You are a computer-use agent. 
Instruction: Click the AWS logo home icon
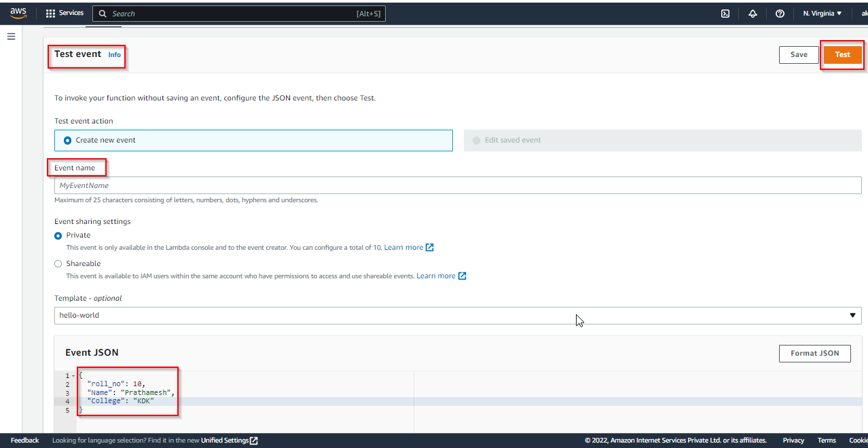click(18, 13)
